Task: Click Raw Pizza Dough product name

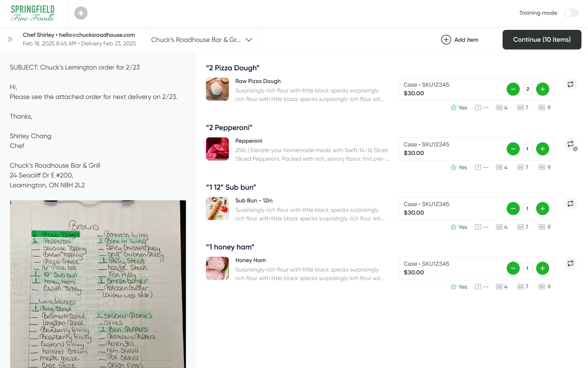Action: tap(258, 81)
